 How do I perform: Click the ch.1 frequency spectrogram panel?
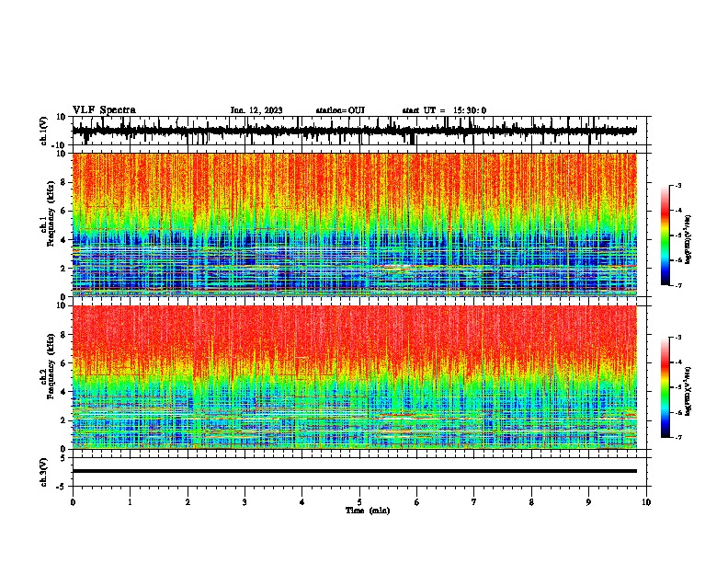click(x=354, y=224)
